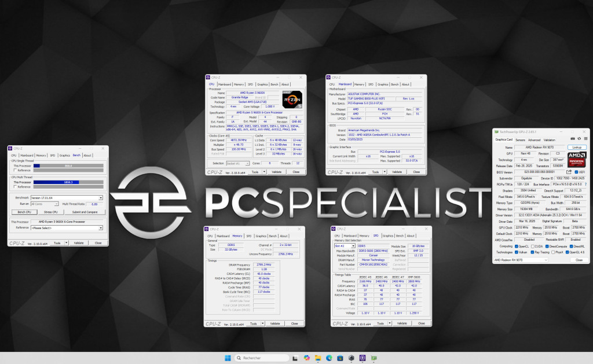Toggle the DirectCompute checkbox
593x364 pixels.
pyautogui.click(x=547, y=247)
